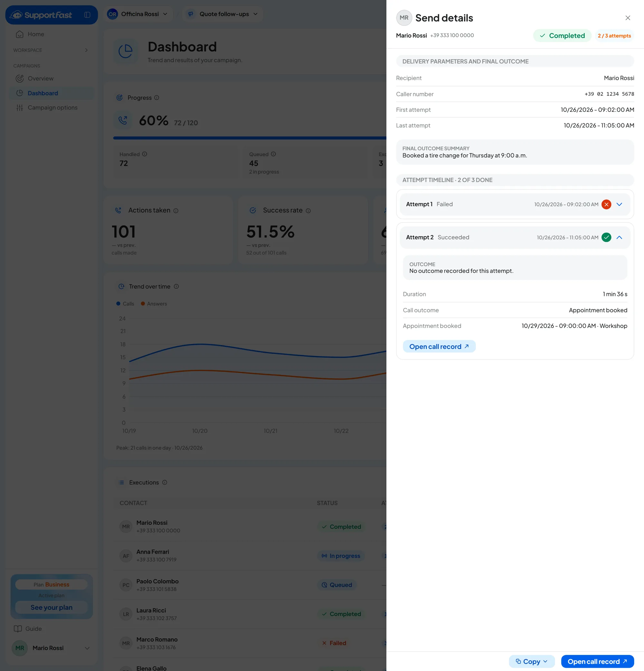Click the Home house icon
This screenshot has width=644, height=671.
click(20, 34)
